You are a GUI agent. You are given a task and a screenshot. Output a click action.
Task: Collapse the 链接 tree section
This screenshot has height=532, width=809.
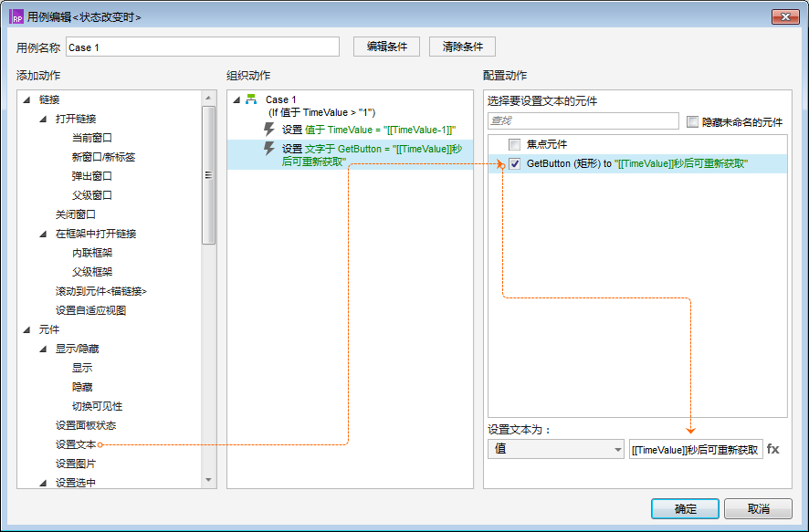(26, 99)
